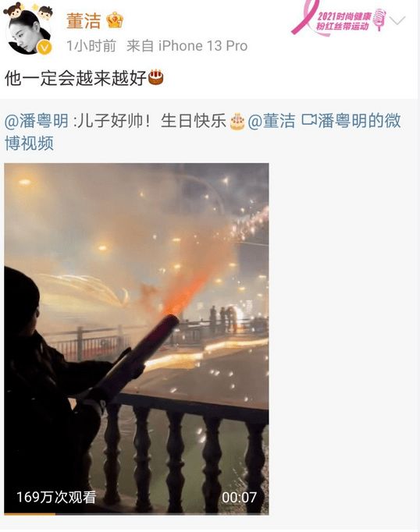Click the 1小时前 timestamp
This screenshot has width=420, height=532.
click(x=91, y=46)
